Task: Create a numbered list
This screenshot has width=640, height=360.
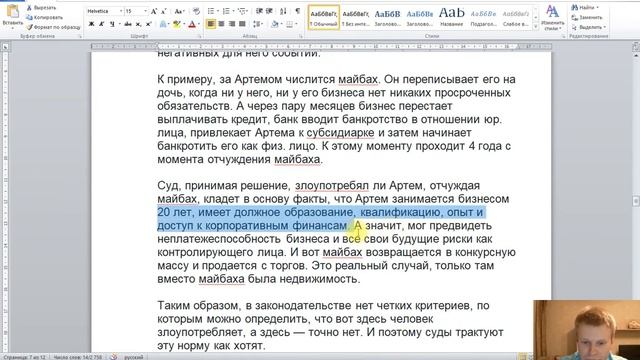Action: coord(226,11)
